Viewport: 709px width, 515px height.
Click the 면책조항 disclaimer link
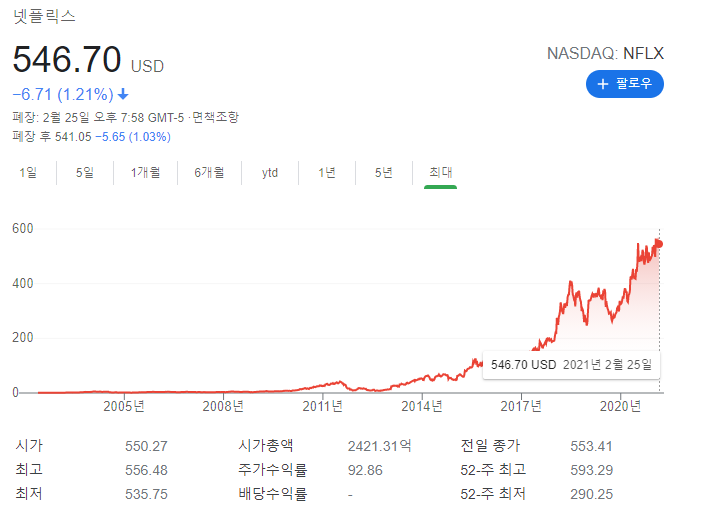click(215, 118)
